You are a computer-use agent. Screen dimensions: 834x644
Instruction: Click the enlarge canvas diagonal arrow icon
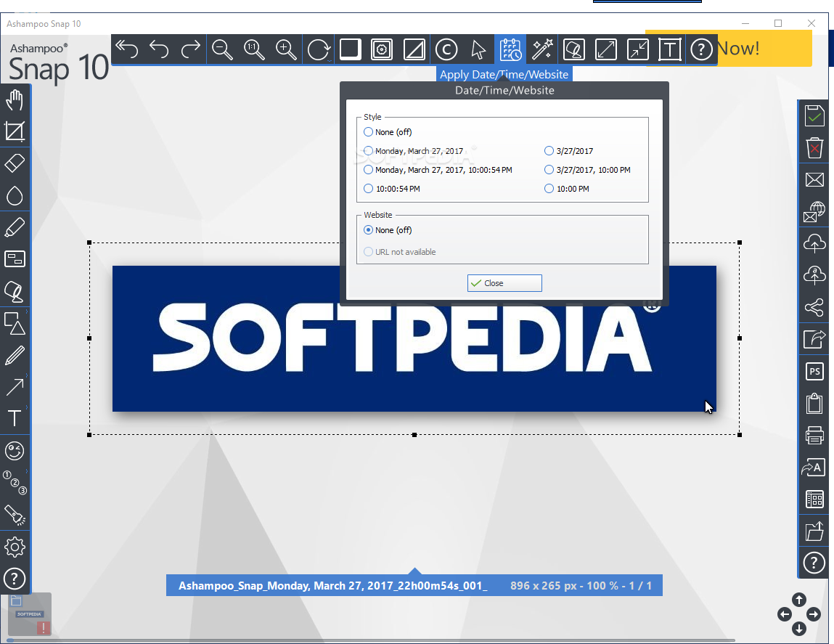click(606, 49)
